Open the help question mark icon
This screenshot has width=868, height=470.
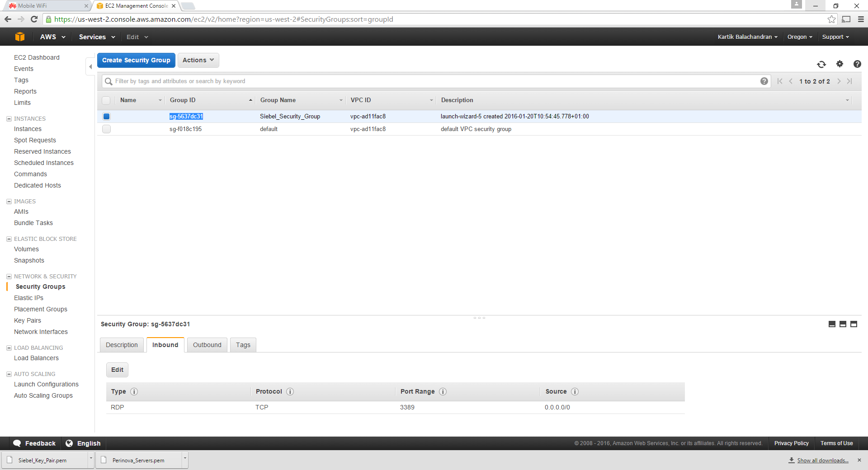(x=857, y=64)
